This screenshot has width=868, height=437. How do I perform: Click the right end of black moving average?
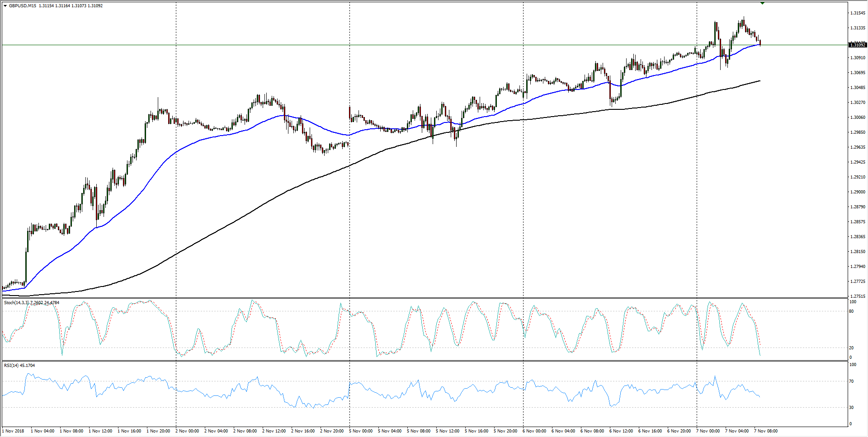[759, 81]
